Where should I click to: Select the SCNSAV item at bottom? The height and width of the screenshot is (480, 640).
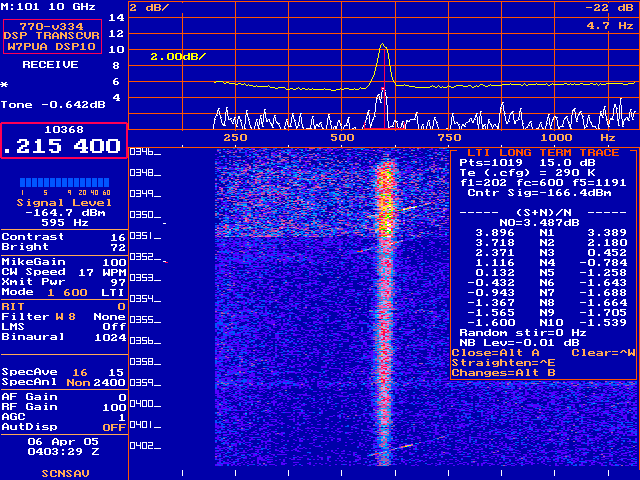tap(65, 474)
